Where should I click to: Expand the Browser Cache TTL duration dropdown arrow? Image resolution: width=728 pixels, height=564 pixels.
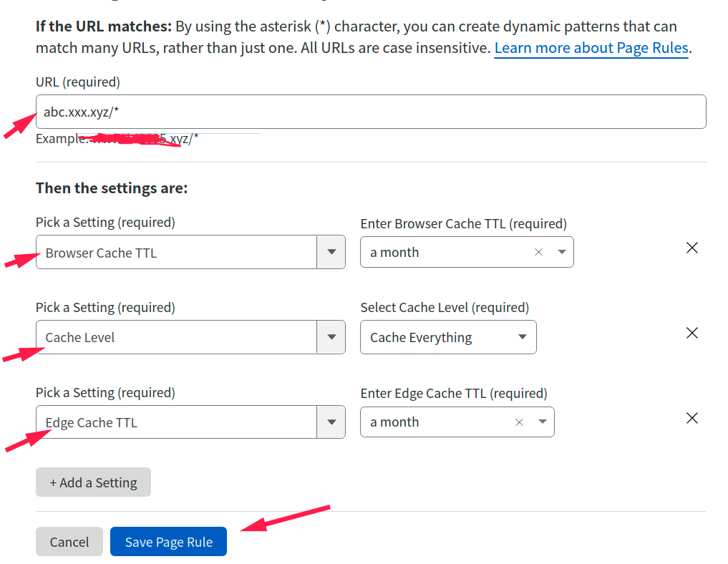click(x=562, y=252)
